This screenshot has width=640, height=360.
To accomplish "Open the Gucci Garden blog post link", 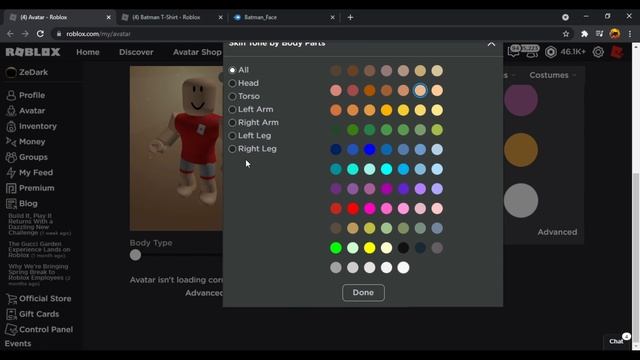I will click(x=39, y=249).
